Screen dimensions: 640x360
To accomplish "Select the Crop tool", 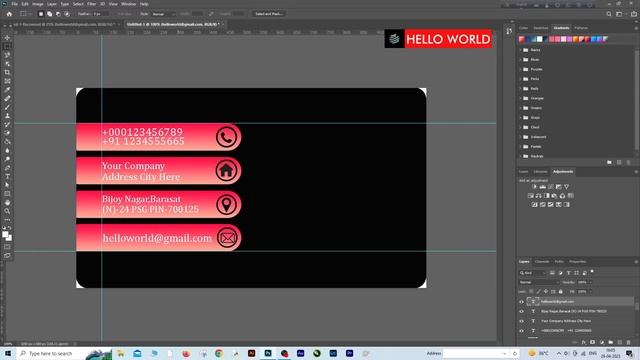I will coord(7,72).
